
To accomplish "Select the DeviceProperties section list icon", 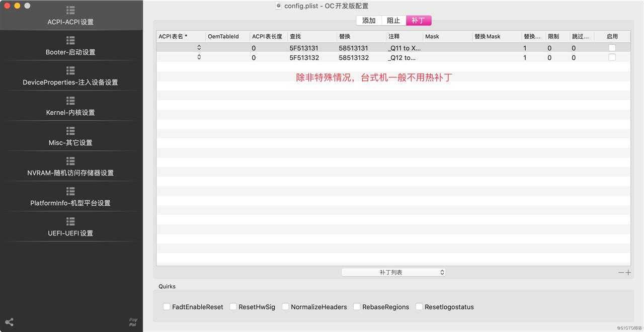I will (70, 70).
